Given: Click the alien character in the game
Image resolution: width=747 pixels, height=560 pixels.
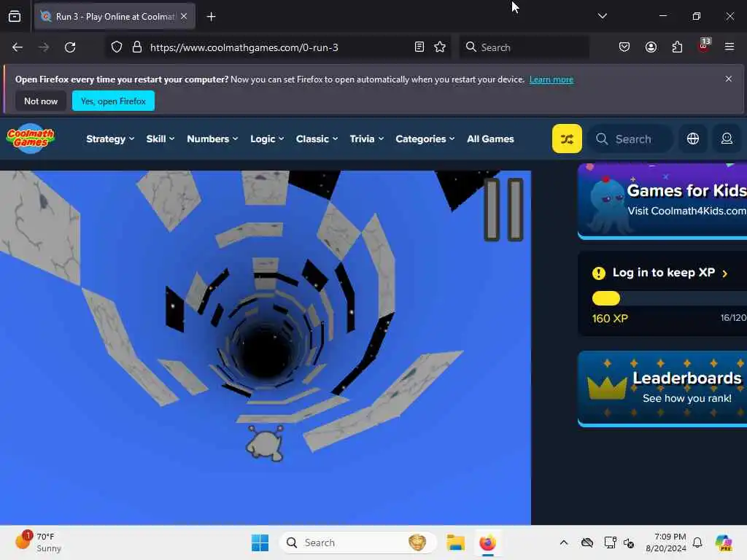Looking at the screenshot, I should [x=265, y=443].
